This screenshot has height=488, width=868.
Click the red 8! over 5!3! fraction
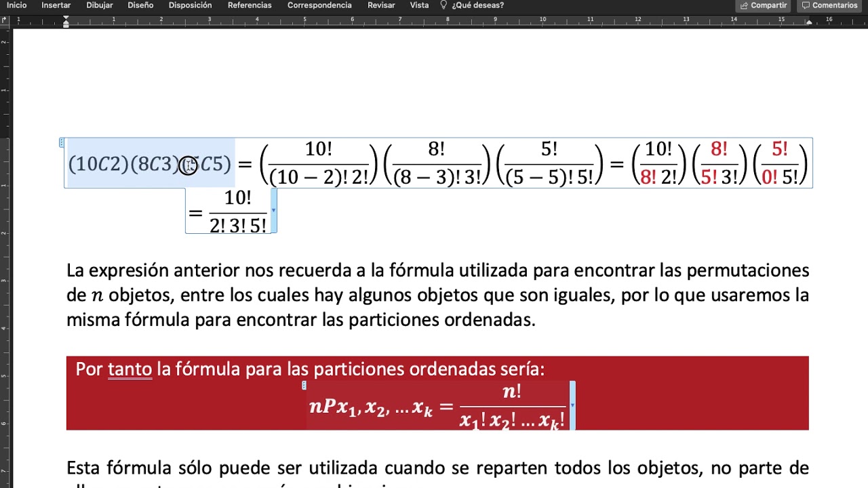tap(719, 163)
